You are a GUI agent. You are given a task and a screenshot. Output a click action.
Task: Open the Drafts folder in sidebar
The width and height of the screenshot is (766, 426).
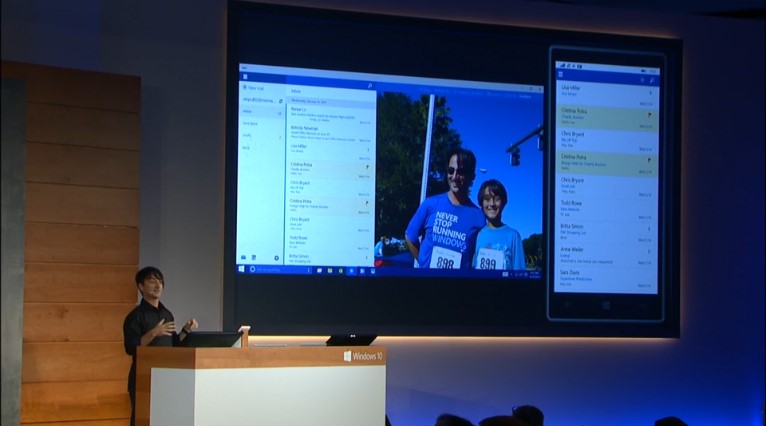tap(247, 134)
